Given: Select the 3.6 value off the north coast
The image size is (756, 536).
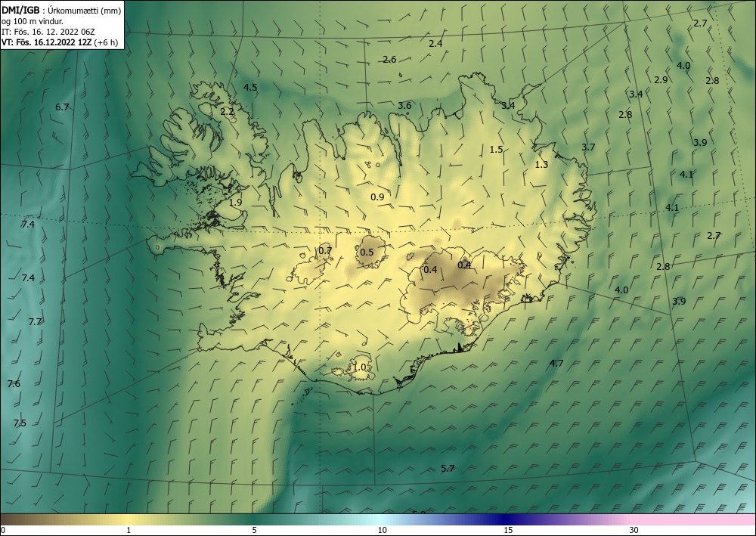Looking at the screenshot, I should point(404,105).
